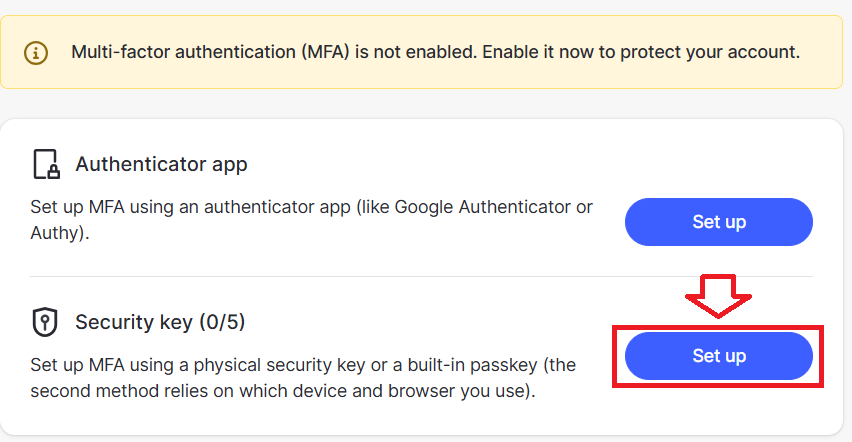Click the Authenticator app description text
Image resolution: width=852 pixels, height=442 pixels.
point(310,220)
